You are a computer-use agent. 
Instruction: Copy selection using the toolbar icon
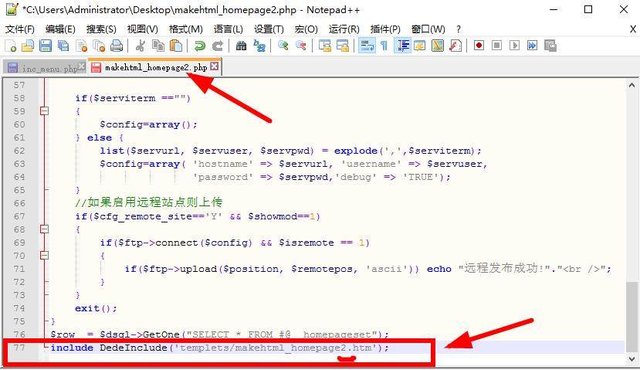click(x=158, y=46)
